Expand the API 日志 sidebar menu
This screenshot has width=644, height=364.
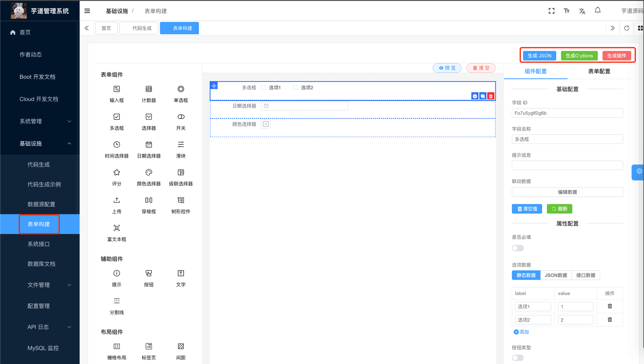pyautogui.click(x=40, y=327)
